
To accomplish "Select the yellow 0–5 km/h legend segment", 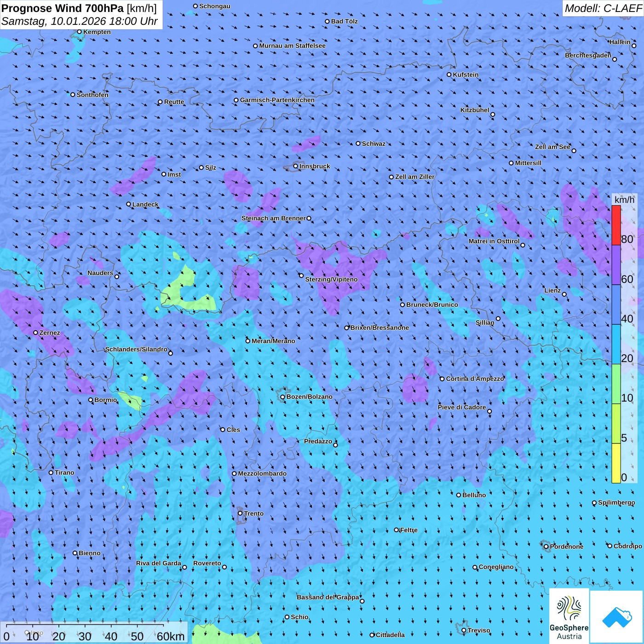I will (x=616, y=463).
